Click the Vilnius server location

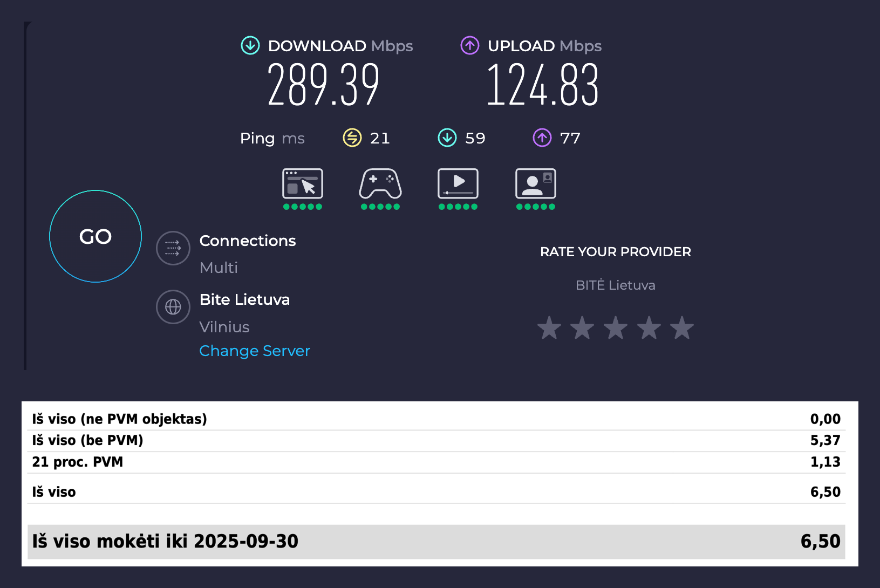point(224,327)
